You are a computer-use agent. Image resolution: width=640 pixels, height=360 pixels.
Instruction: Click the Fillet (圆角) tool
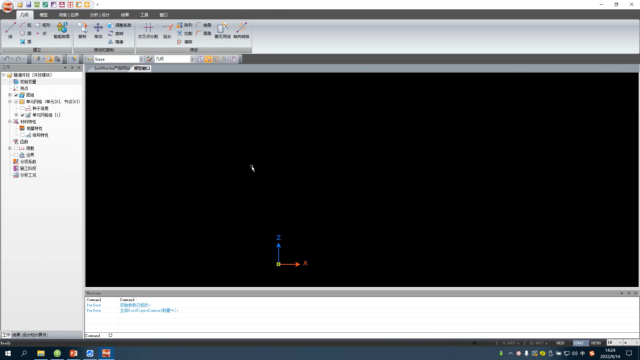point(204,33)
